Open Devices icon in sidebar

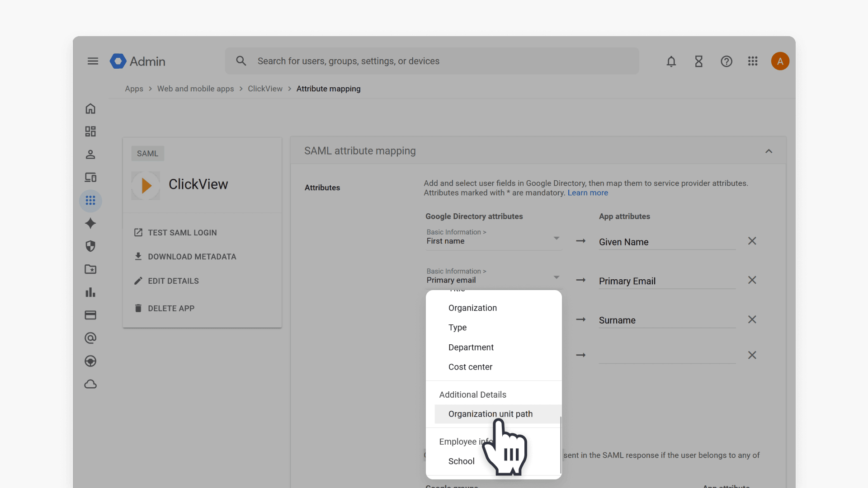tap(90, 178)
